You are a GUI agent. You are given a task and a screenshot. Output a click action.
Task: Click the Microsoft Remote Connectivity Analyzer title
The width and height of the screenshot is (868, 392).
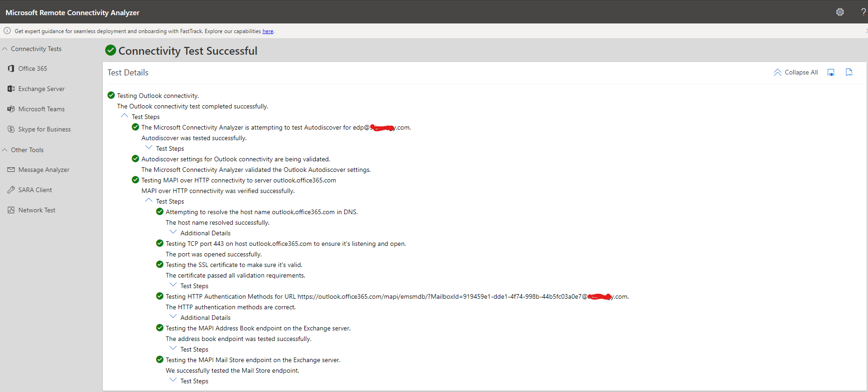tap(73, 12)
